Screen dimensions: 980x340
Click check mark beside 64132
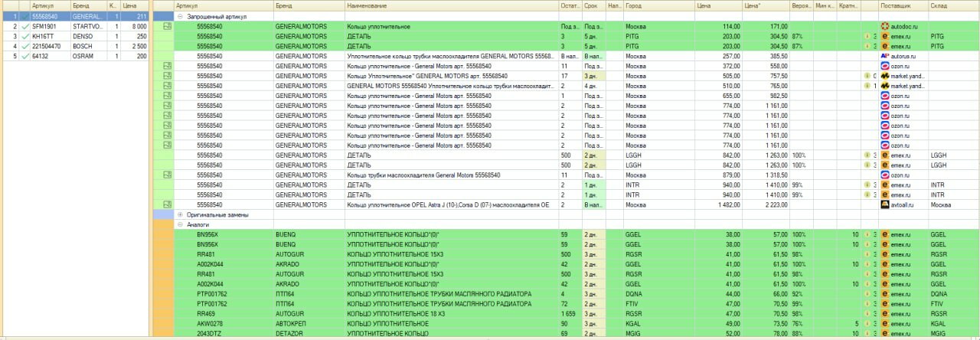point(24,56)
